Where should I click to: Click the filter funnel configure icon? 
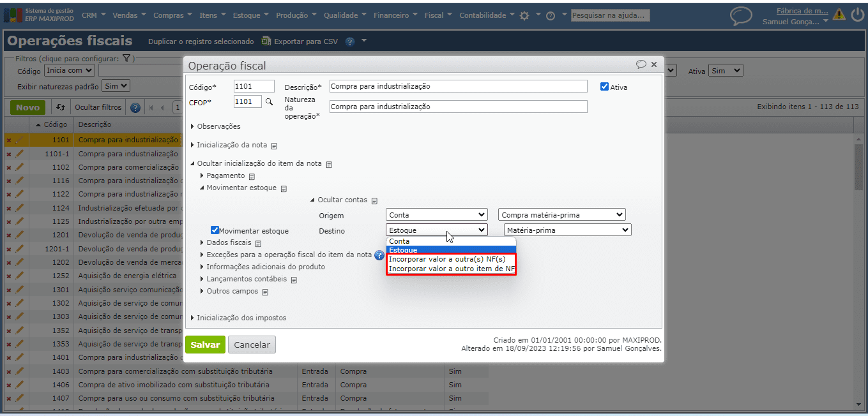coord(126,59)
